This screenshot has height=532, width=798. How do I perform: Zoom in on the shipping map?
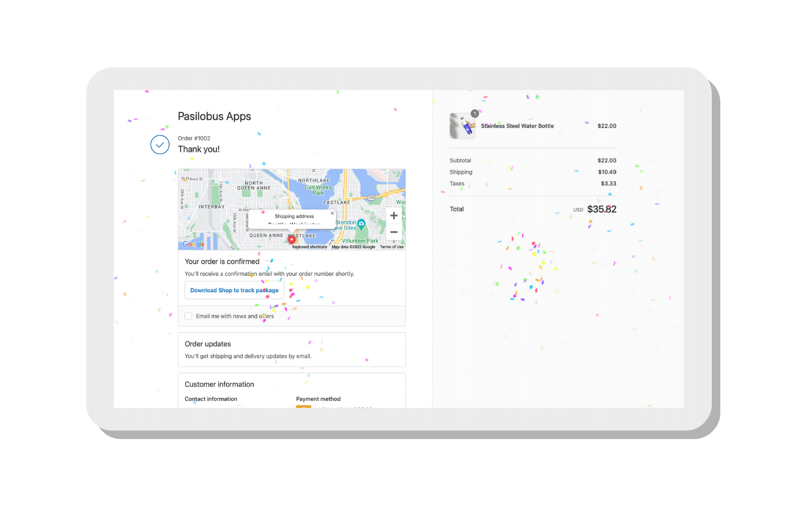[394, 215]
